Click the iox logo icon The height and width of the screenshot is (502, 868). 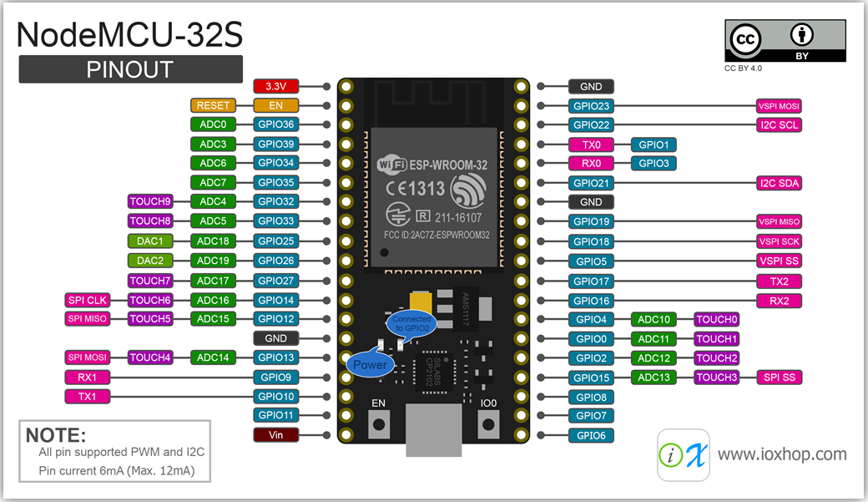[683, 455]
